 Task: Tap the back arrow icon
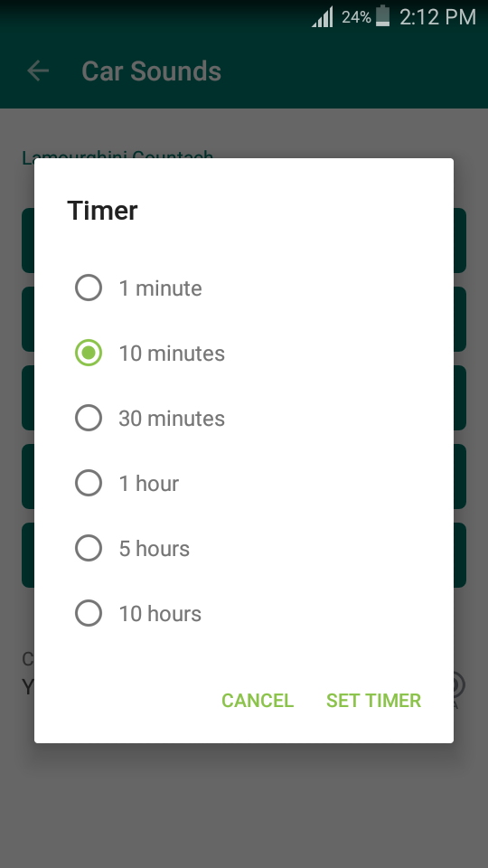click(38, 71)
